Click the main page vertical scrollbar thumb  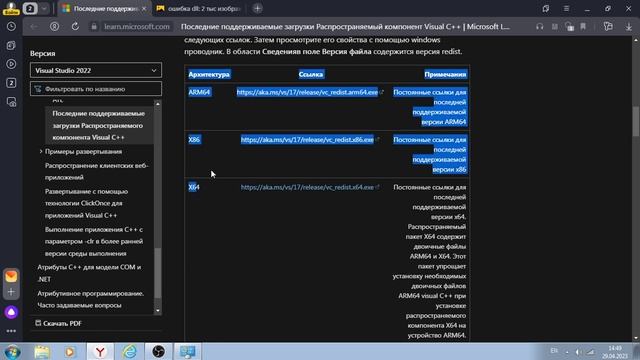(636, 121)
